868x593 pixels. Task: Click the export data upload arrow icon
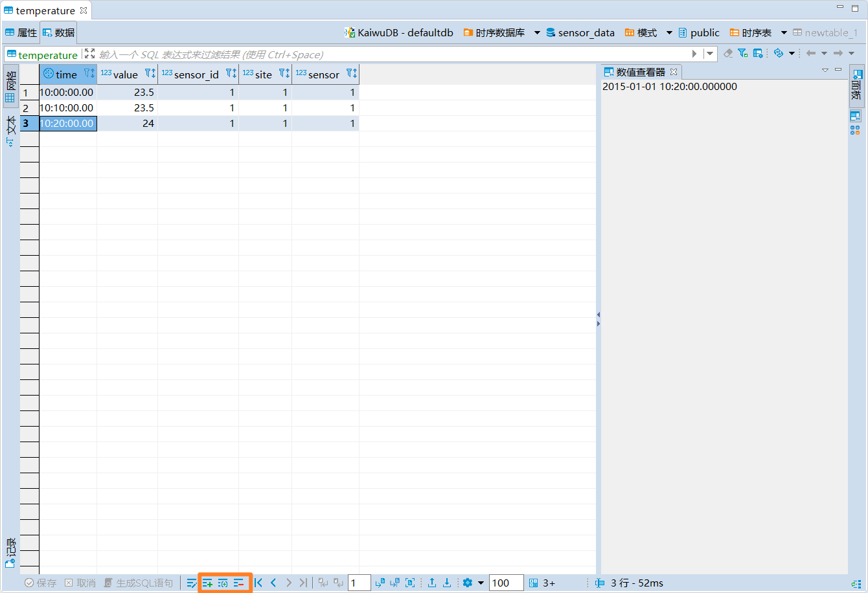click(x=432, y=583)
